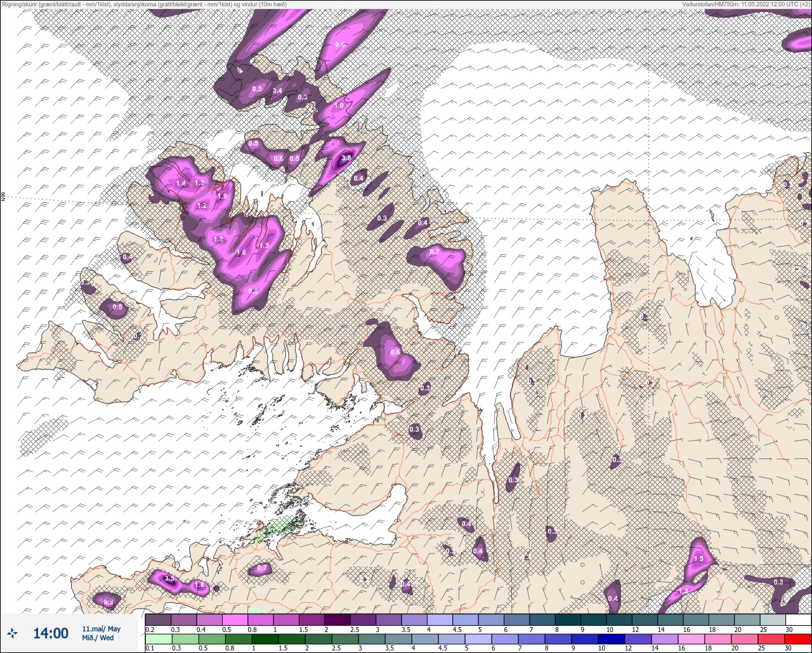Select upper legend lavender swatch for 4
The height and width of the screenshot is (653, 812).
(440, 620)
